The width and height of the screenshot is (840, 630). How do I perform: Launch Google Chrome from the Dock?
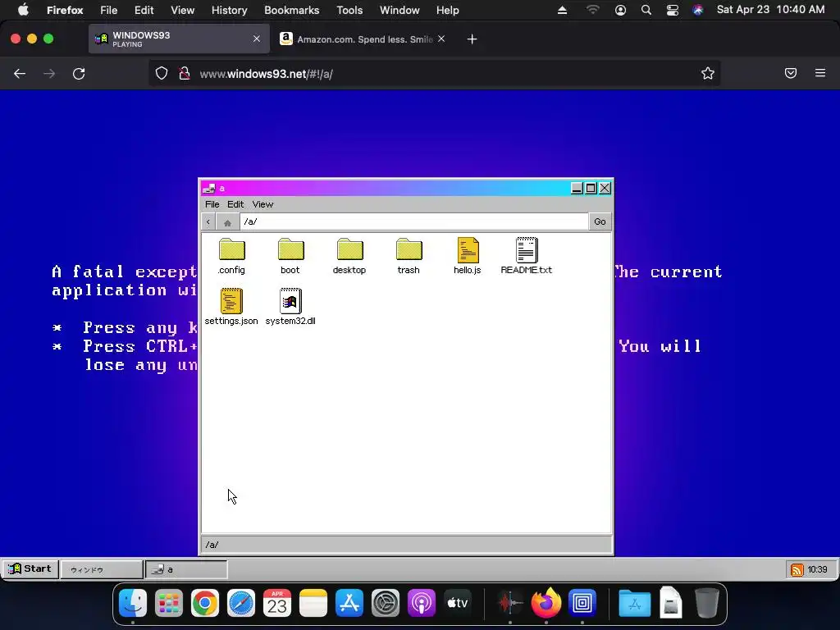click(204, 603)
